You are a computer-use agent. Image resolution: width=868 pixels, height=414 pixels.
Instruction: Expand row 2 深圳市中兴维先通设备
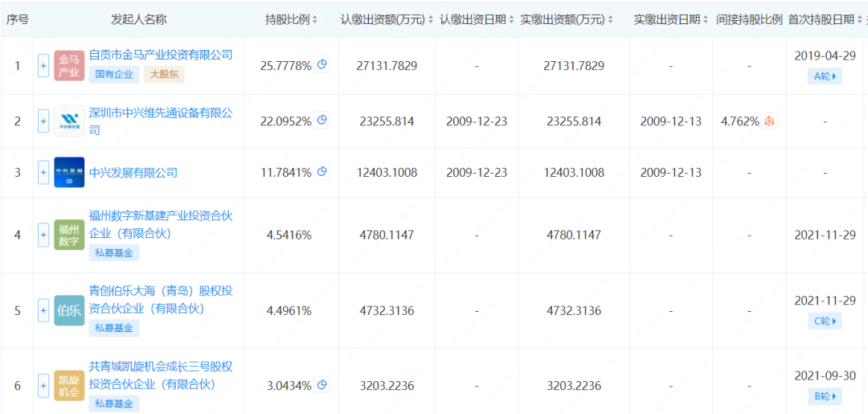click(x=43, y=121)
